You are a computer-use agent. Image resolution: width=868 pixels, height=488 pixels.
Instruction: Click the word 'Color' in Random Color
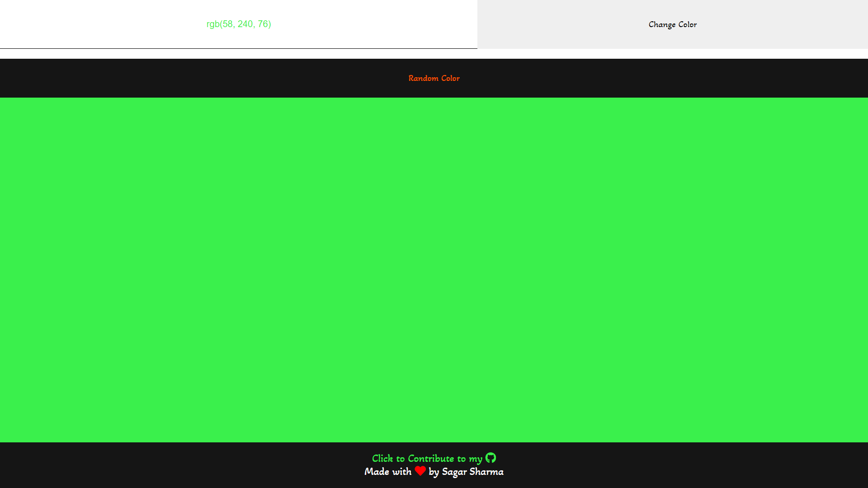coord(450,78)
